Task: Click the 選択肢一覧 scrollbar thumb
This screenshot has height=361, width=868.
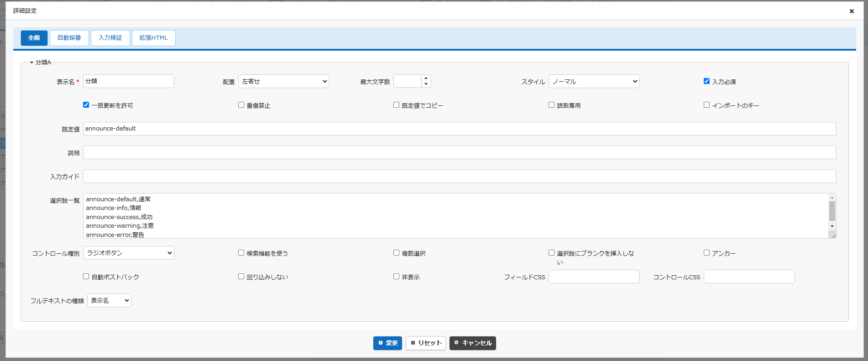Action: pyautogui.click(x=832, y=211)
